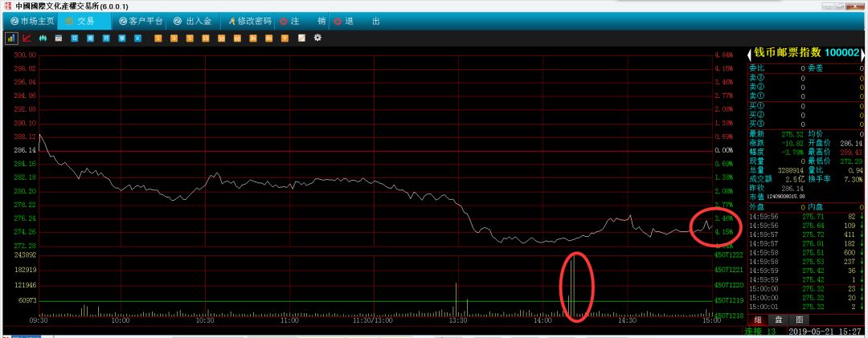
Task: Select the orange Y period icon
Action: point(285,39)
